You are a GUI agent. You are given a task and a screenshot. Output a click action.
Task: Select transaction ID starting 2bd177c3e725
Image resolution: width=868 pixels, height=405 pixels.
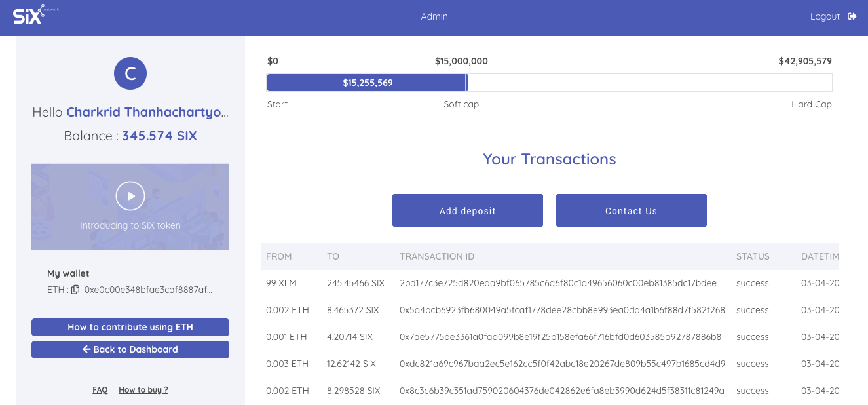pos(558,283)
